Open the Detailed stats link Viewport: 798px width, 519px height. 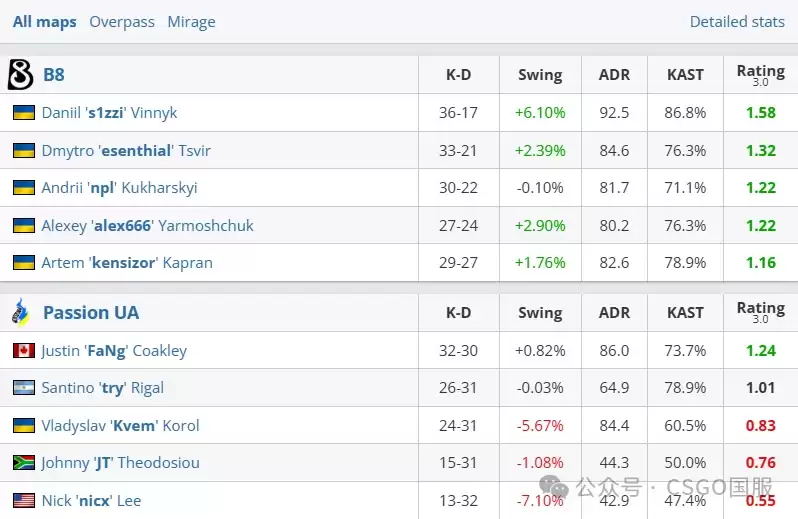click(737, 21)
